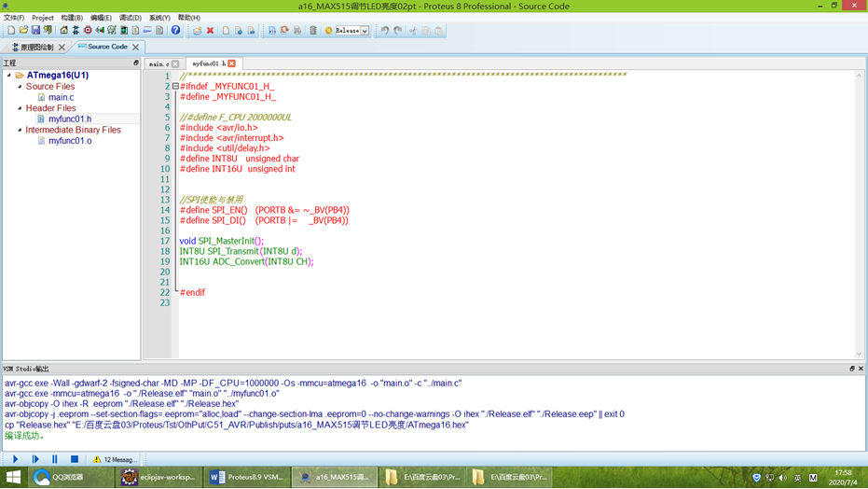The height and width of the screenshot is (489, 868).
Task: Switch to Proteus8.9 VSM Word document in taskbar
Action: 247,477
